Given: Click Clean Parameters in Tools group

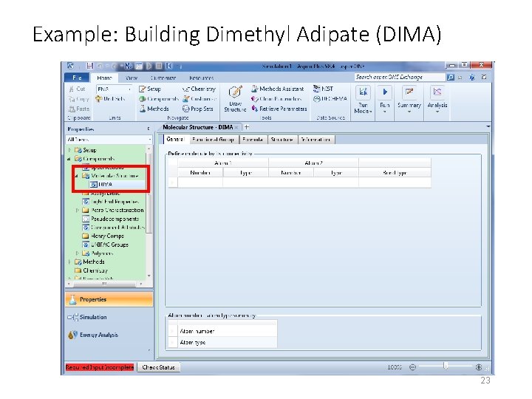Looking at the screenshot, I should point(276,99).
